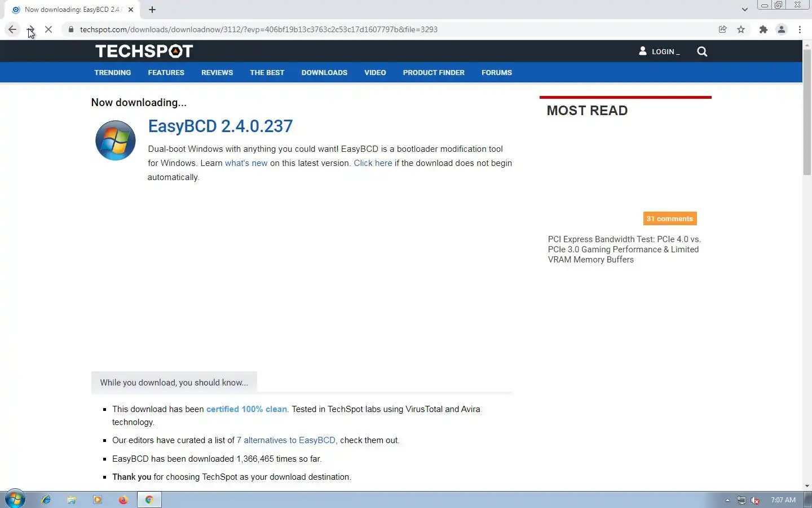Open the FORUMS menu
The image size is (812, 508).
pos(497,73)
